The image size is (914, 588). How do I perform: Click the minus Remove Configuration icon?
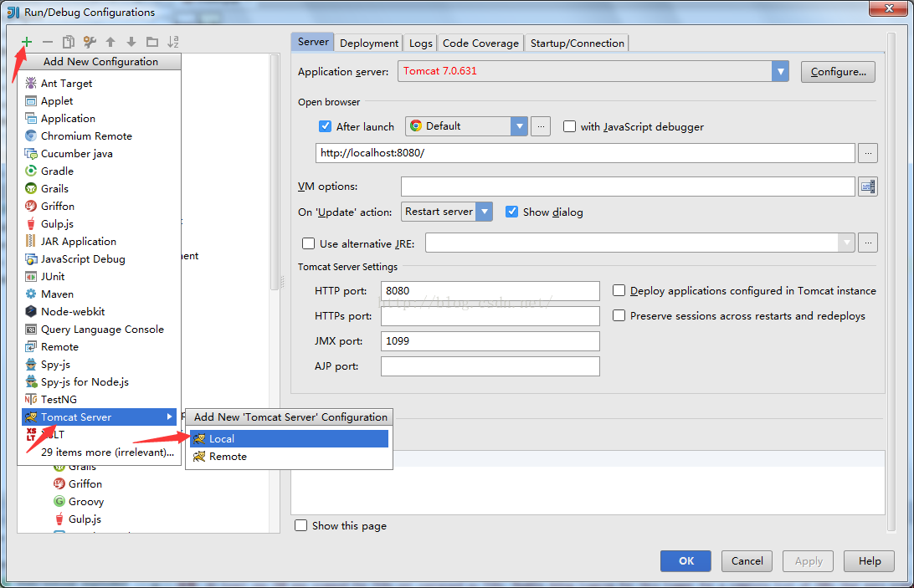click(x=48, y=42)
